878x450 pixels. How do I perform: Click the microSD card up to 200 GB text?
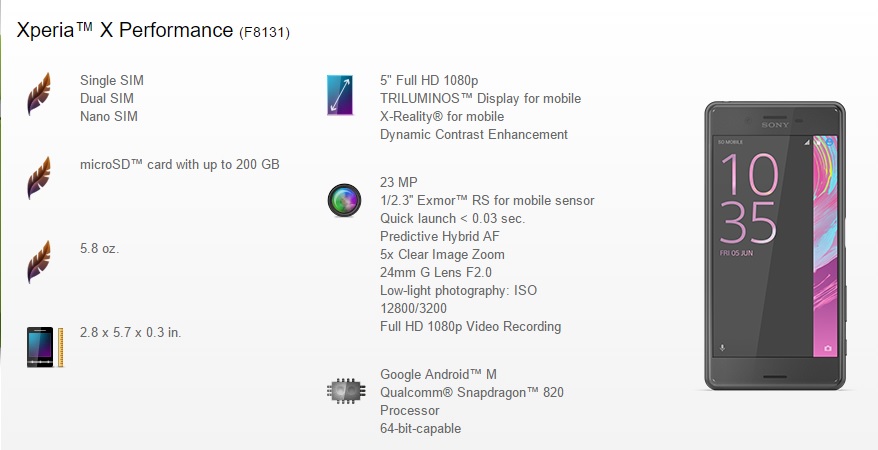(x=179, y=163)
